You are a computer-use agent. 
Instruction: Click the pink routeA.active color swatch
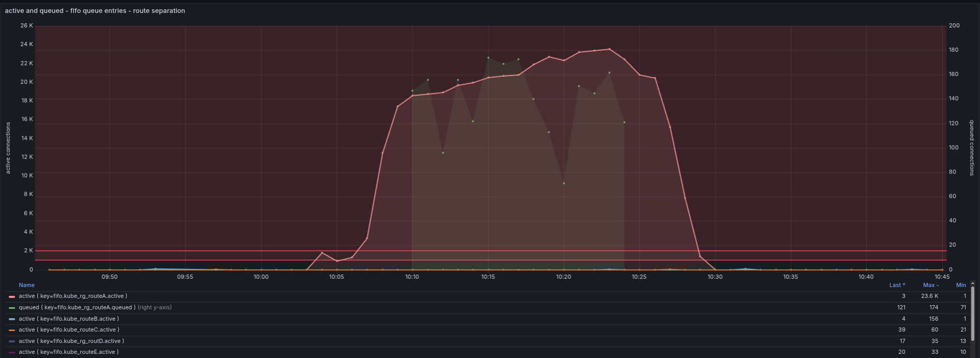[x=12, y=296]
